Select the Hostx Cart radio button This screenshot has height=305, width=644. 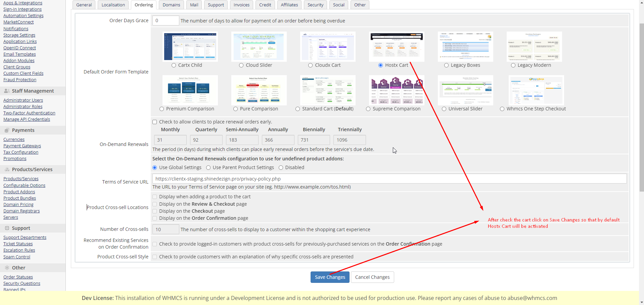[380, 65]
